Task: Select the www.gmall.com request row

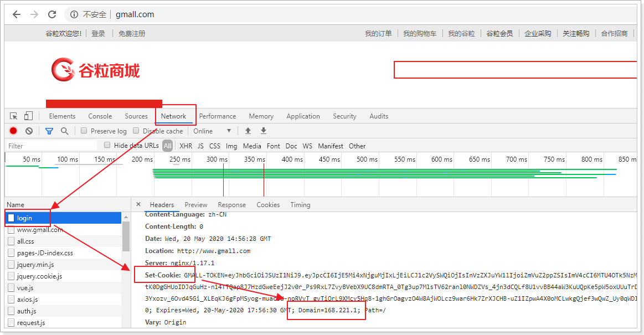Action: tap(63, 230)
